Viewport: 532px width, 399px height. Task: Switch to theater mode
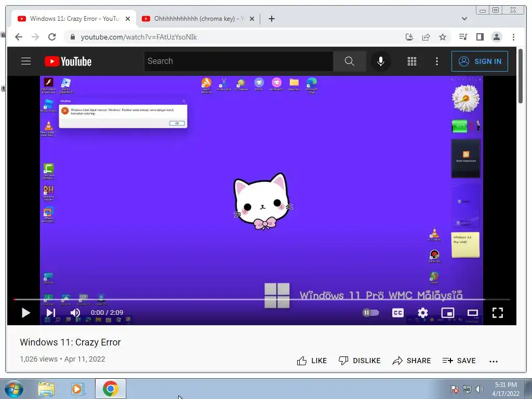[473, 312]
